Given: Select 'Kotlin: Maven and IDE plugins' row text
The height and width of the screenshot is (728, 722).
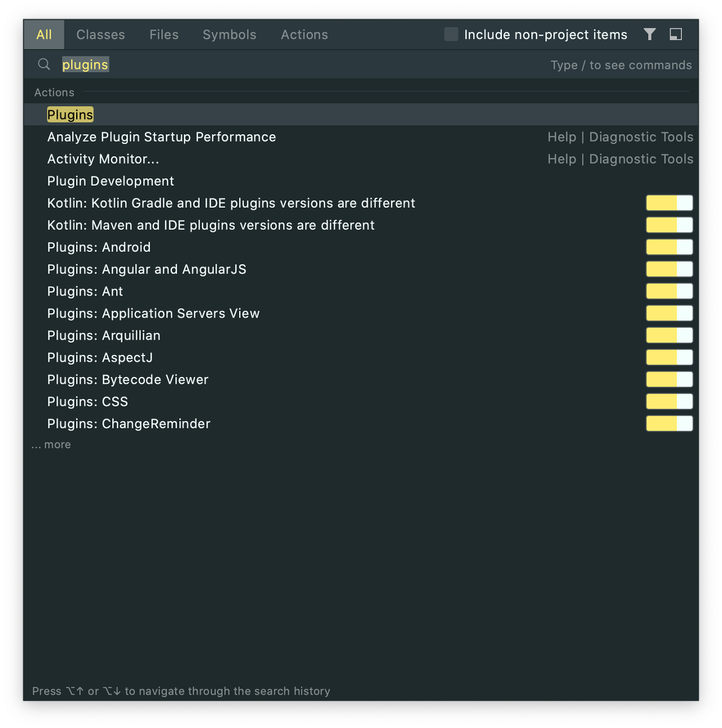Looking at the screenshot, I should pos(211,225).
